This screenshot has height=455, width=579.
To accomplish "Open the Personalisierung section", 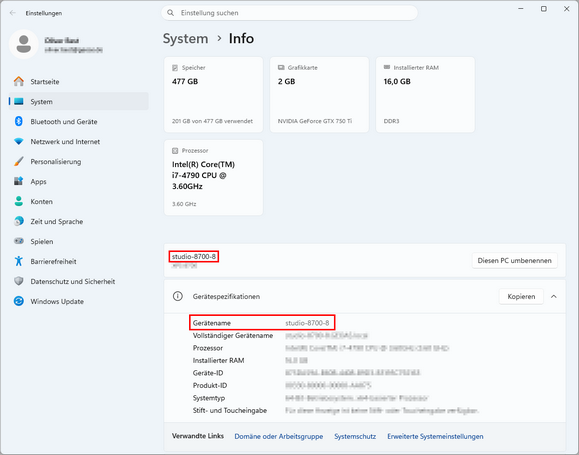I will click(x=79, y=161).
